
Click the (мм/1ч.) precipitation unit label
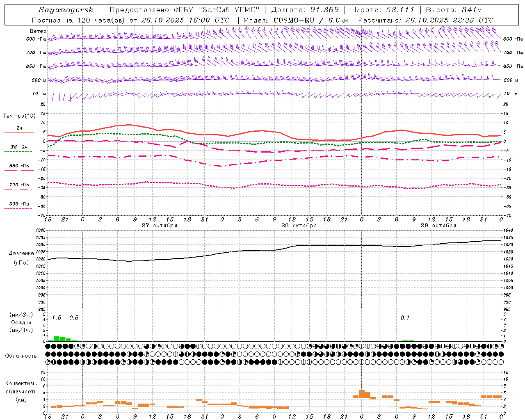21,330
